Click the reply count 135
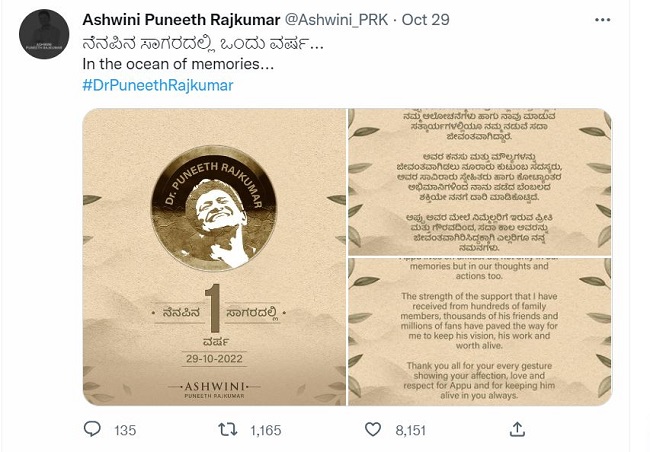The width and height of the screenshot is (650, 452). point(124,430)
